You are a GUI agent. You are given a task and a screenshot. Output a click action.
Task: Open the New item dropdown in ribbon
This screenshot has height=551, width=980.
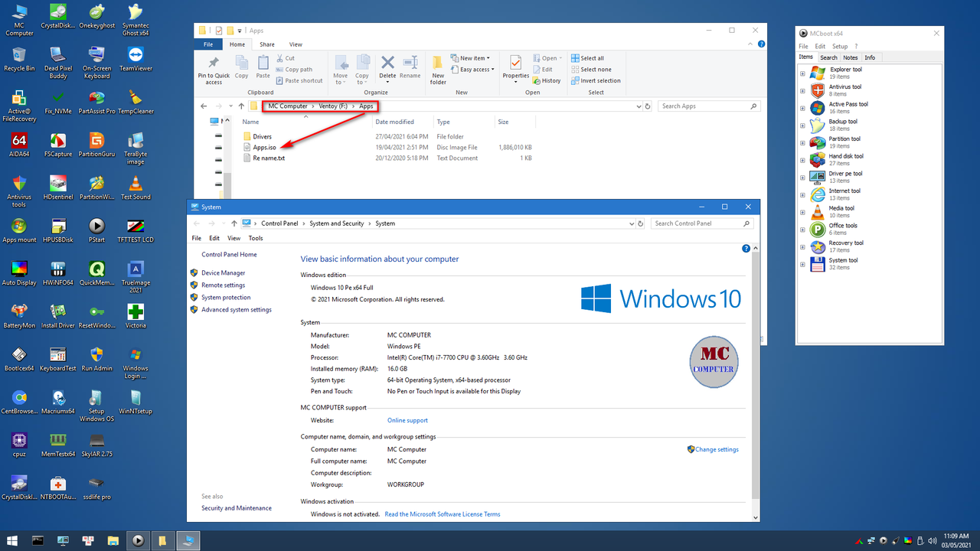click(470, 58)
